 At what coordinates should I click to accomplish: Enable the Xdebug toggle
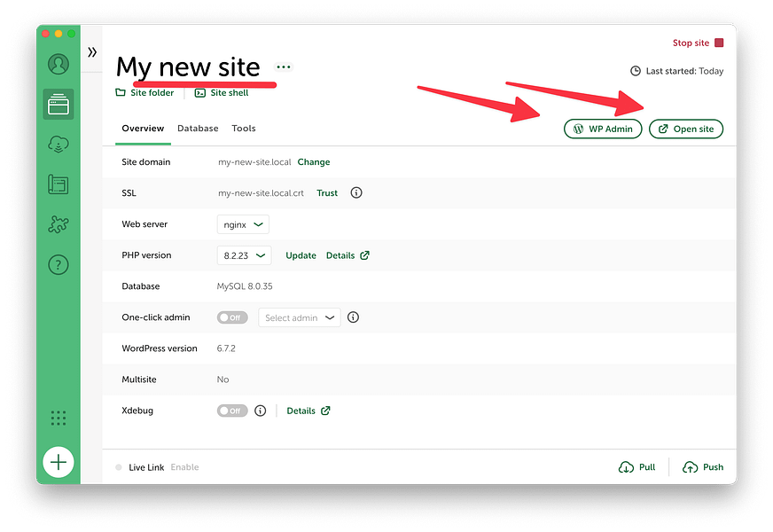231,411
